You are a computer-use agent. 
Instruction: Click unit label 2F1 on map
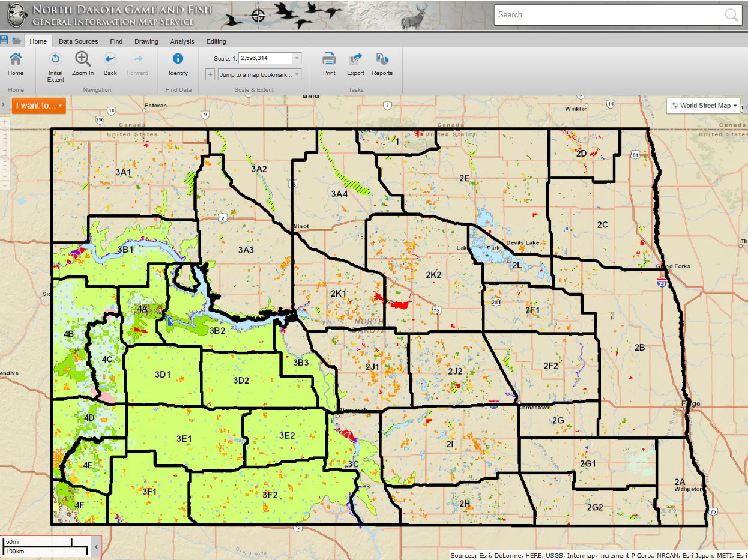coord(532,310)
